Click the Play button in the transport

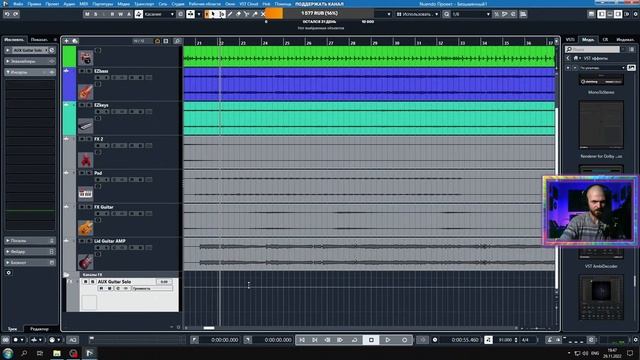[x=388, y=340]
